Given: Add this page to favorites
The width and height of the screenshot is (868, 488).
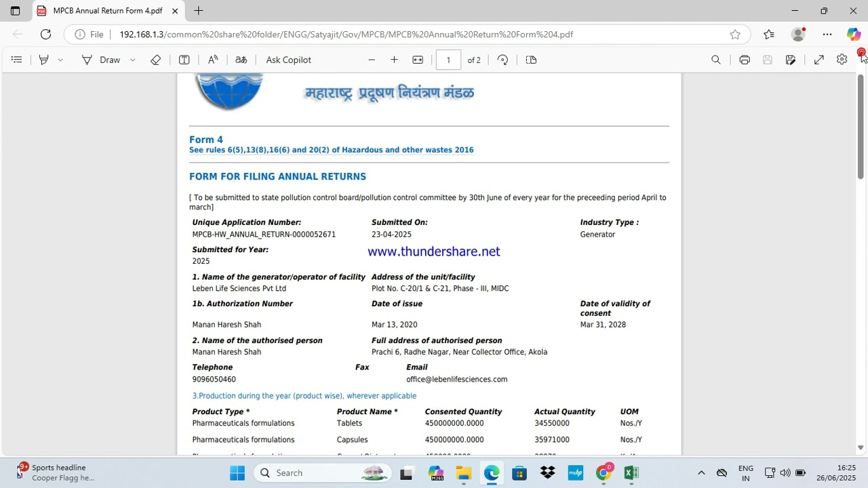Looking at the screenshot, I should point(735,35).
